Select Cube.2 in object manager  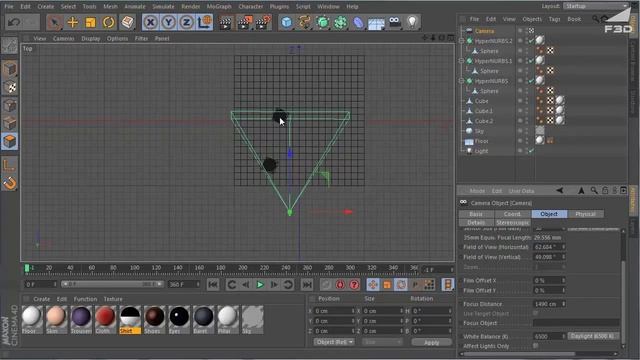tap(484, 121)
